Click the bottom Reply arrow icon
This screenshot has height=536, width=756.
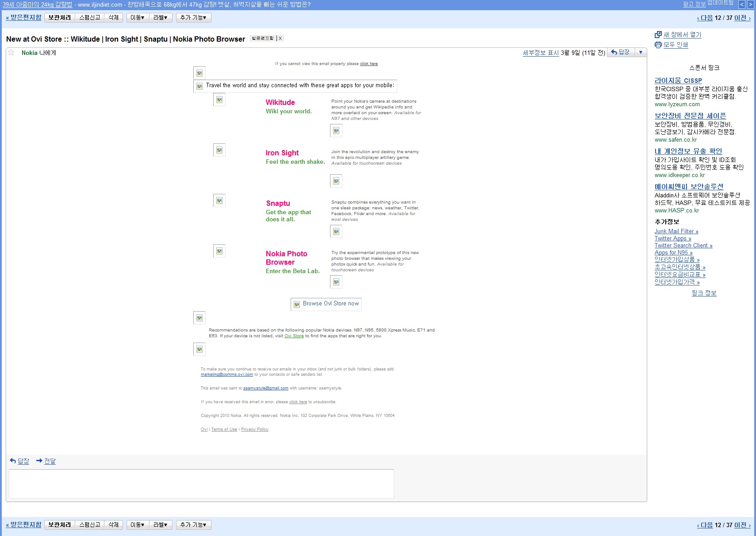tap(13, 461)
